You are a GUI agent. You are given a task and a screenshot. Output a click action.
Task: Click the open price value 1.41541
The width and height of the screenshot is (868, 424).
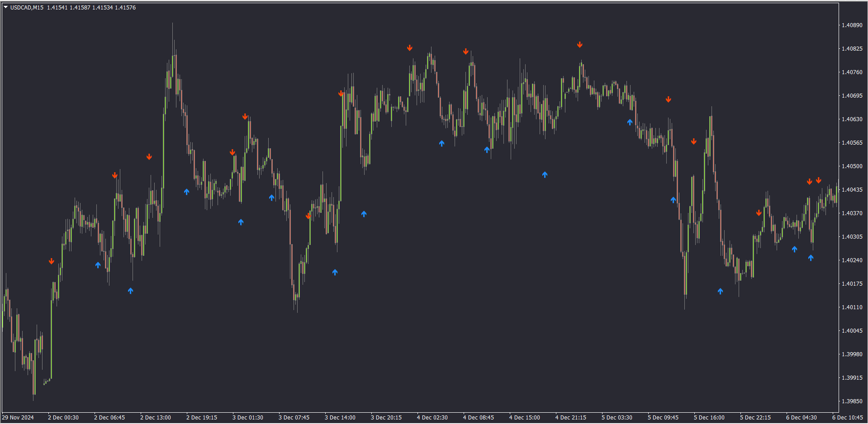[57, 8]
